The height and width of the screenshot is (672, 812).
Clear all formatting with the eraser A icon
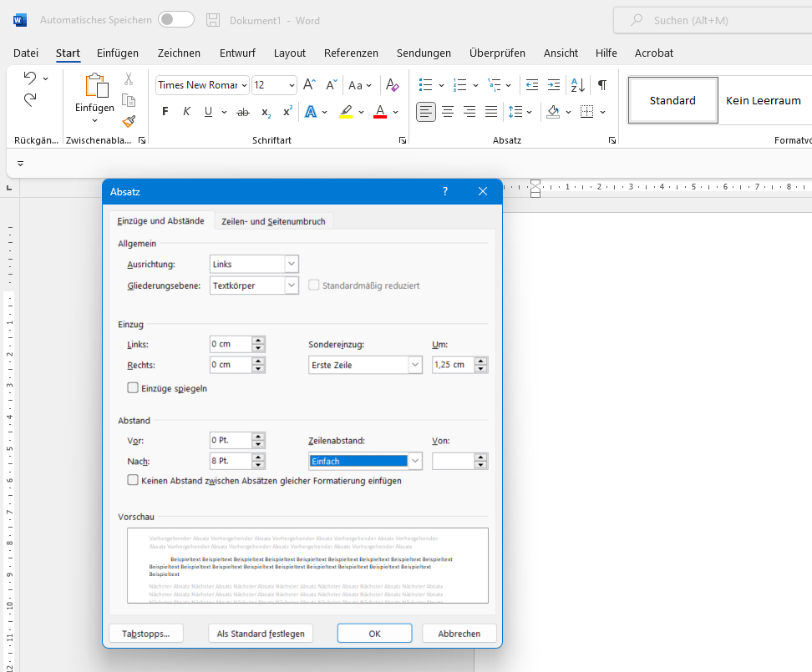pos(392,85)
